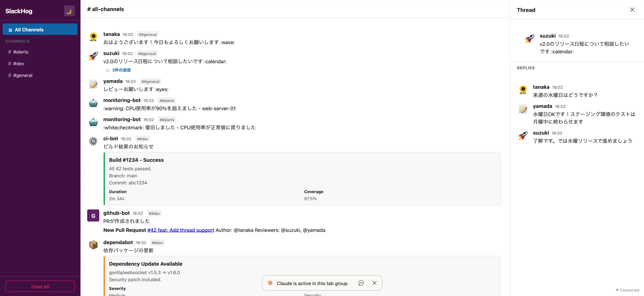
Task: Open the chat icon in Claude banner
Action: point(361,283)
